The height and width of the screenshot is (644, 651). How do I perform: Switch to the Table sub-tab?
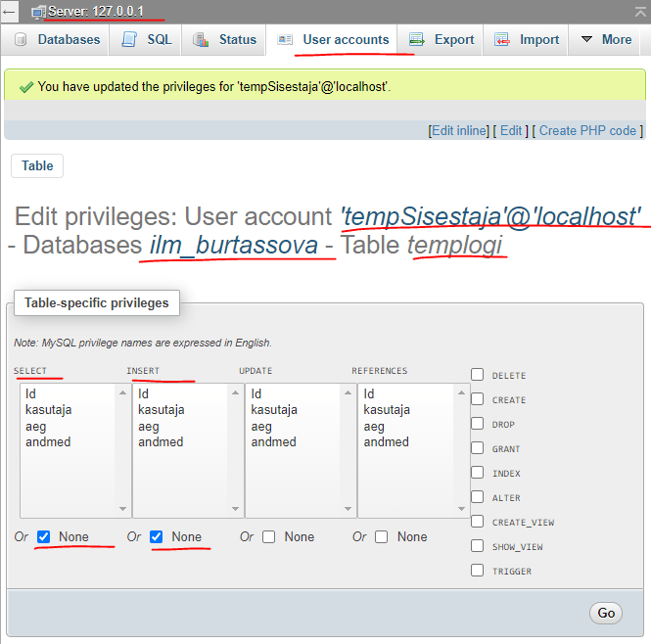coord(37,165)
